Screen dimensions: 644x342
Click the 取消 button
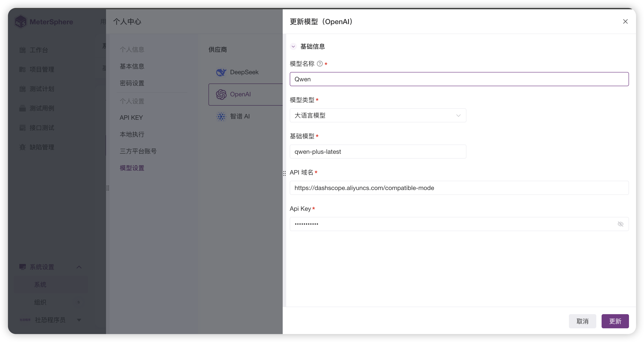pos(582,321)
